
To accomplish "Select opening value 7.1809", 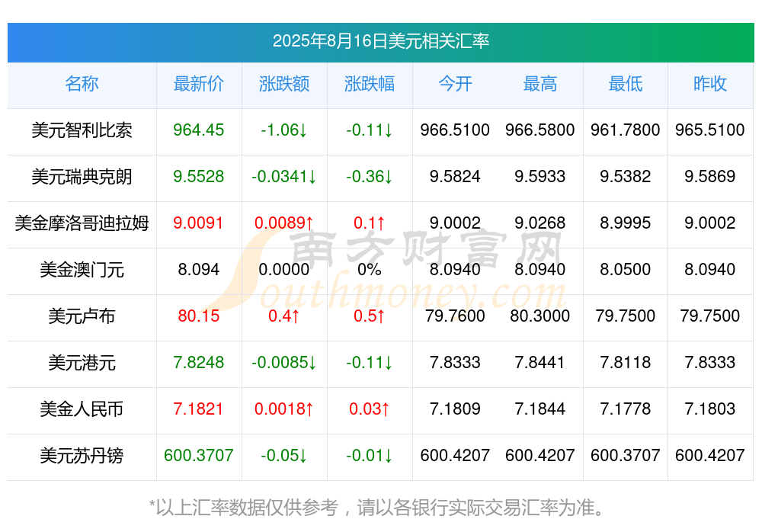I will pyautogui.click(x=455, y=409).
